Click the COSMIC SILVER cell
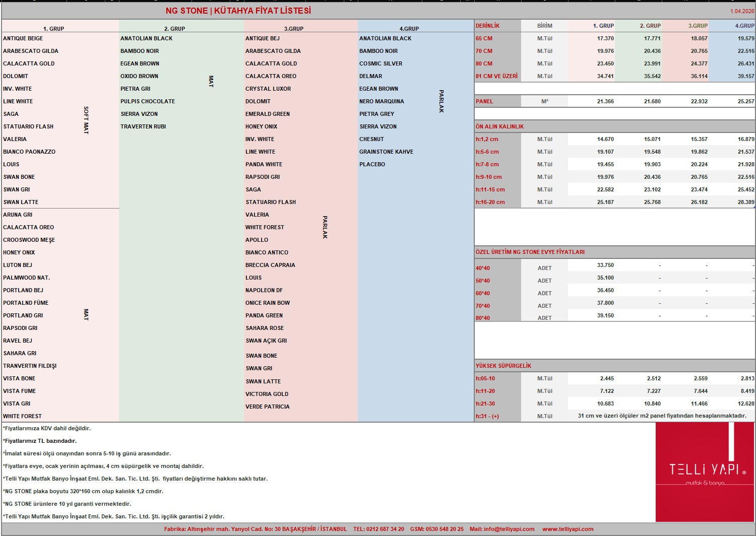This screenshot has width=756, height=536. click(381, 63)
